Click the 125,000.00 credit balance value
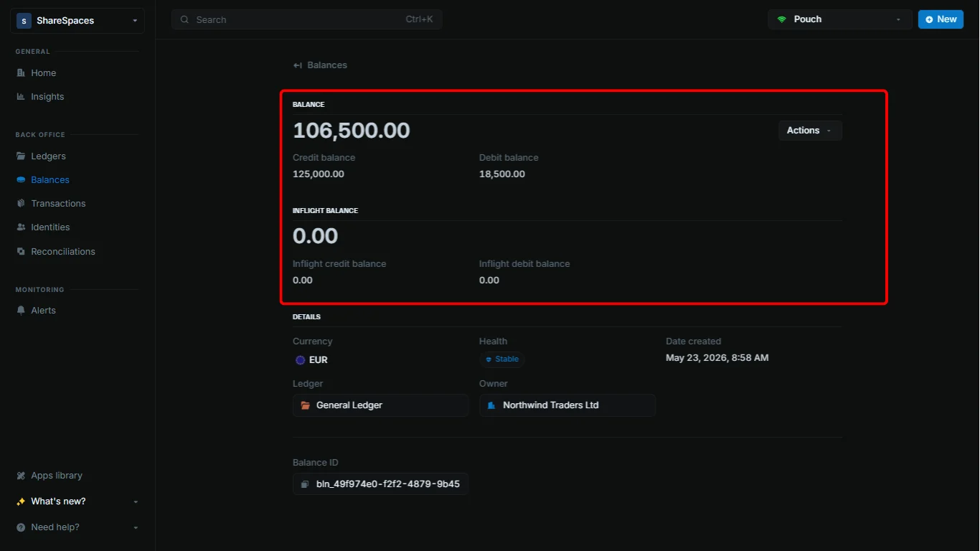This screenshot has width=980, height=551. tap(319, 174)
